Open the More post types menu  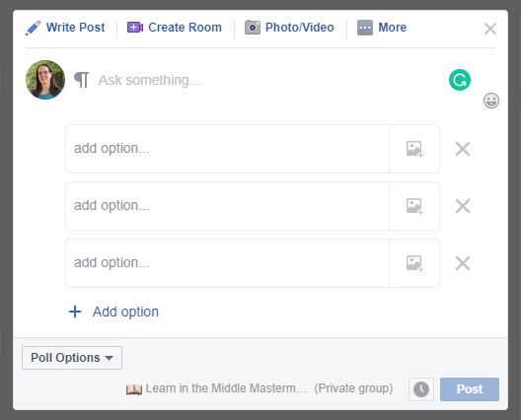(382, 28)
